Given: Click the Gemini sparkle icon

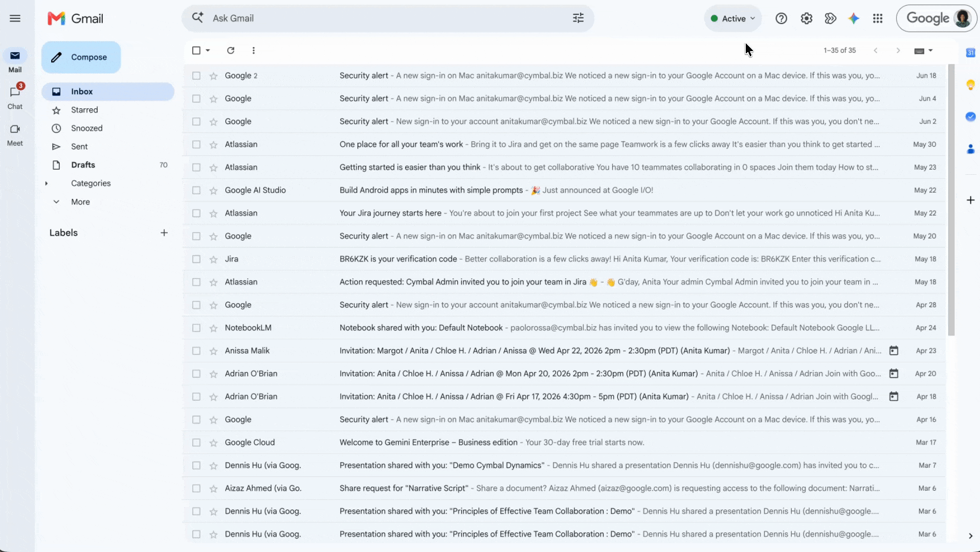Looking at the screenshot, I should [853, 18].
